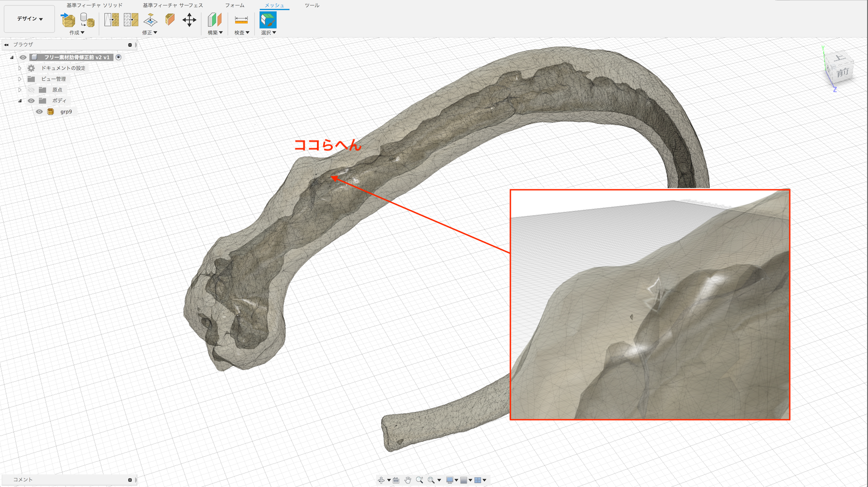This screenshot has width=868, height=487.
Task: Click the Measure ruler icon
Action: (241, 20)
